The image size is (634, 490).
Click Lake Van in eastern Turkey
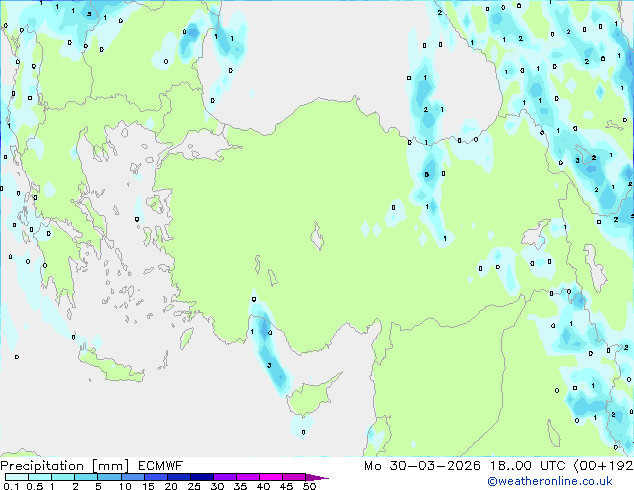tap(537, 234)
